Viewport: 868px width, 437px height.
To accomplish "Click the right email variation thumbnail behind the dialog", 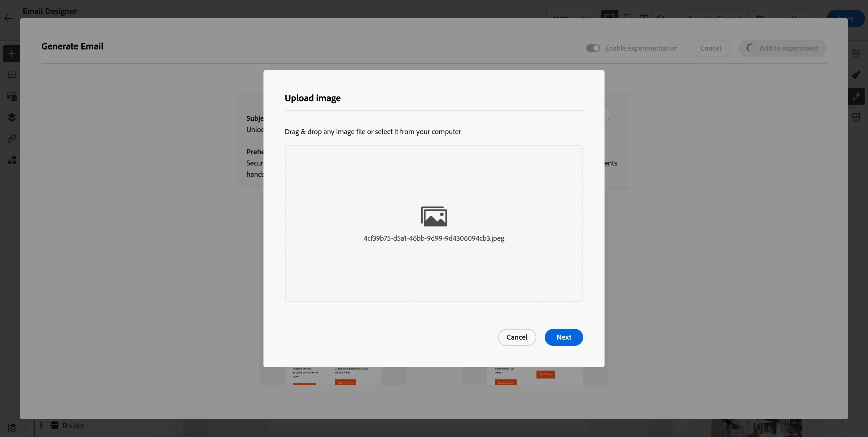I will click(534, 376).
